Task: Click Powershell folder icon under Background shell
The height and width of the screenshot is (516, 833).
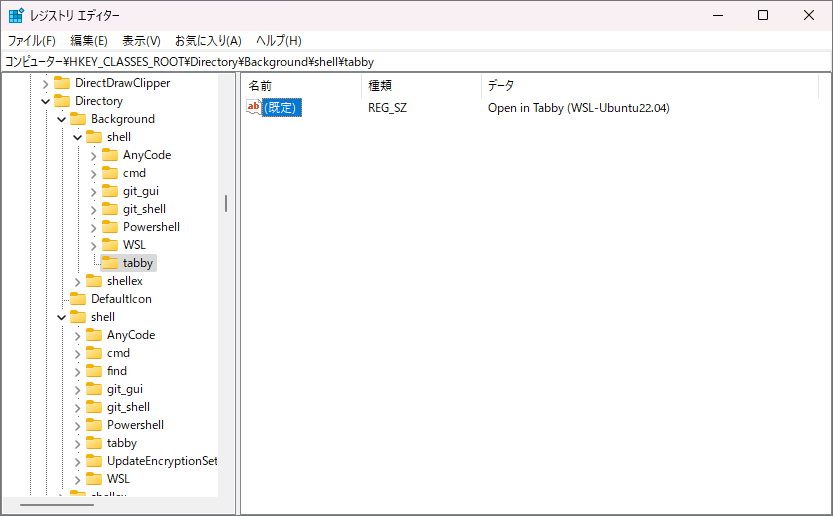Action: [x=110, y=227]
